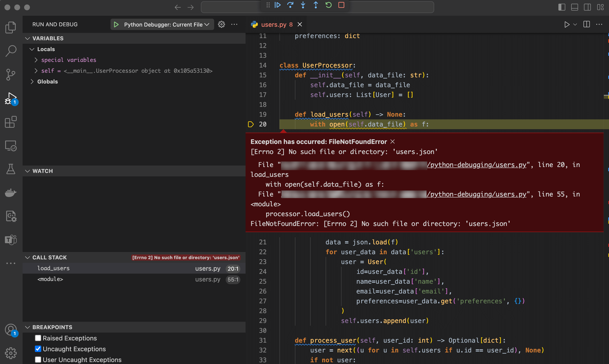Switch to the users.py editor tab
Image resolution: width=609 pixels, height=364 pixels.
[x=274, y=24]
